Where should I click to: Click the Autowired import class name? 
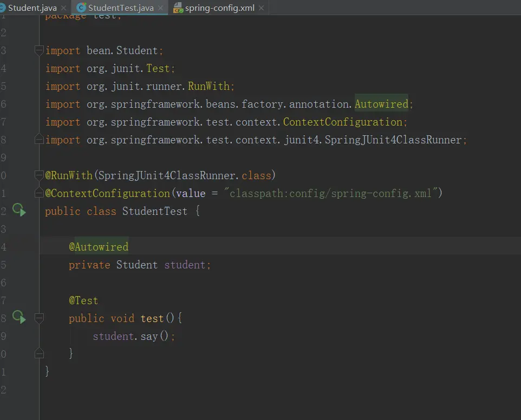click(x=381, y=104)
